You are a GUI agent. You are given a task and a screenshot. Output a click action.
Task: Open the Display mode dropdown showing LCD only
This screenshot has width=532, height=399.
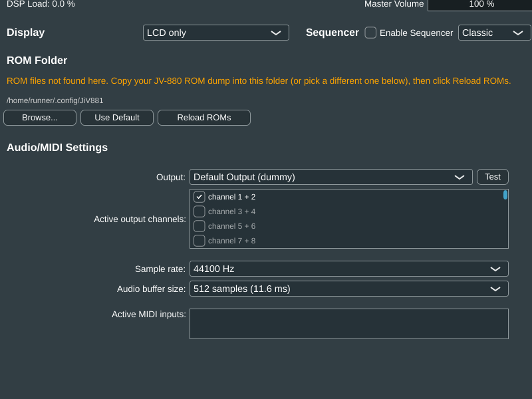[x=215, y=33]
